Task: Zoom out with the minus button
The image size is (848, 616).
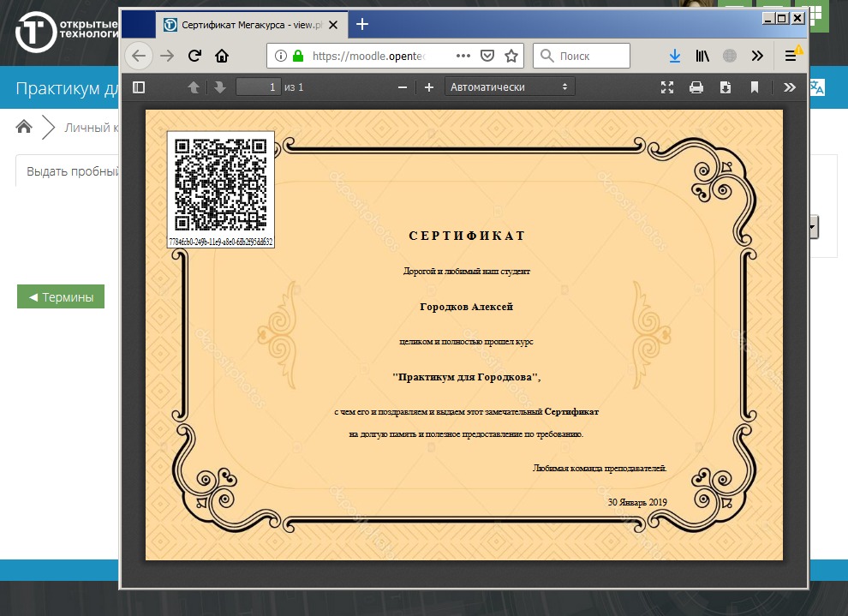Action: coord(403,87)
